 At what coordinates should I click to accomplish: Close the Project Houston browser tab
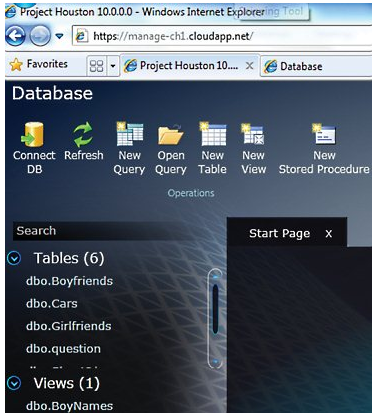click(249, 66)
